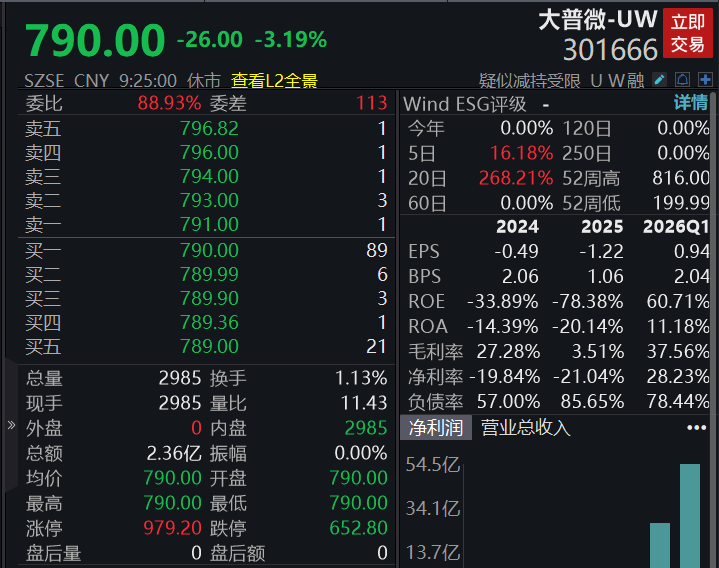Image resolution: width=719 pixels, height=568 pixels.
Task: Open the three-dots more options menu
Action: pos(697,428)
